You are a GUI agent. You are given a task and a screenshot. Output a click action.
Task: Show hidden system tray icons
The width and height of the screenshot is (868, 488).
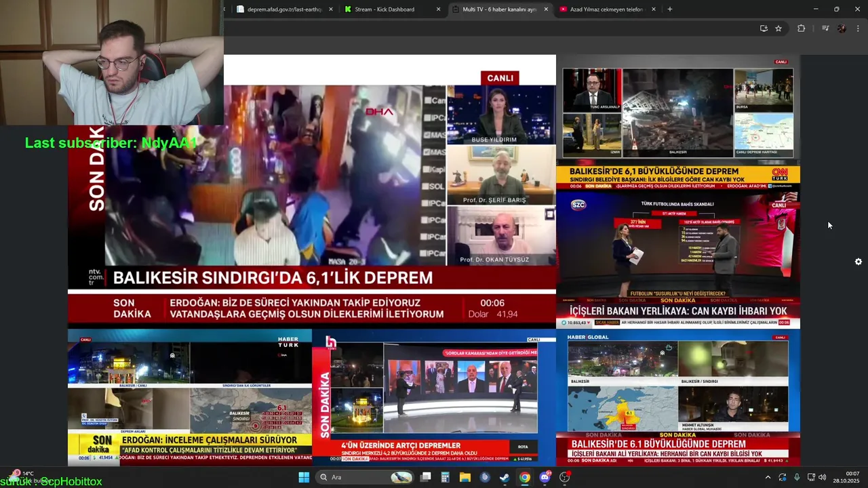[768, 477]
